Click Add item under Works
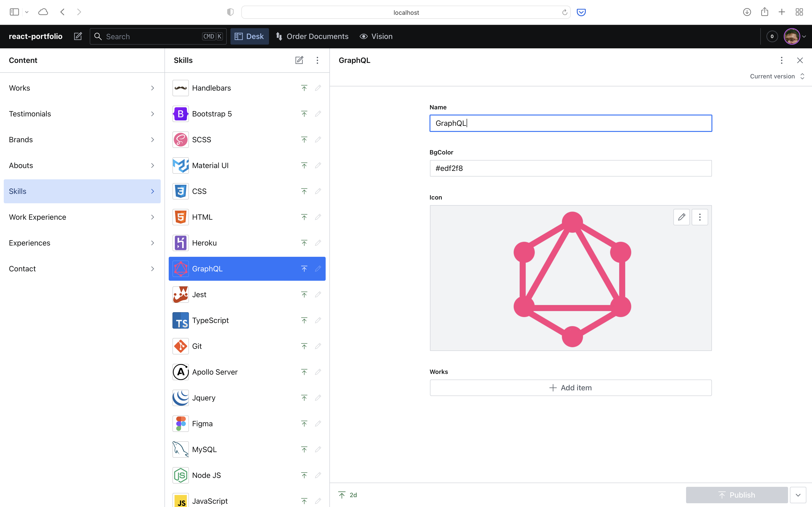812x507 pixels. point(570,388)
